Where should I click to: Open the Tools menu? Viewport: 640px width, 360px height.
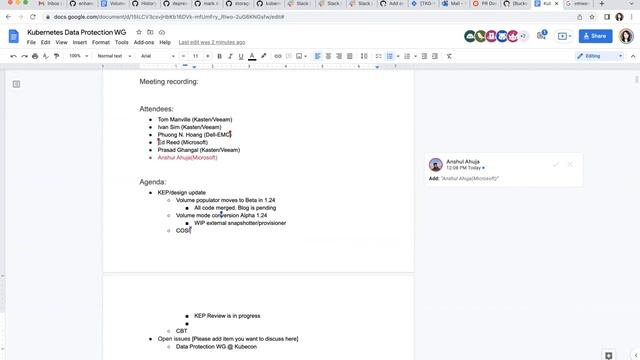pyautogui.click(x=122, y=42)
